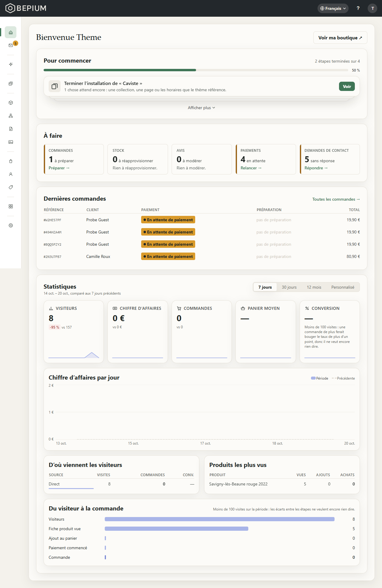The height and width of the screenshot is (588, 382).
Task: Follow the Préparer link under Commandes
Action: [59, 168]
